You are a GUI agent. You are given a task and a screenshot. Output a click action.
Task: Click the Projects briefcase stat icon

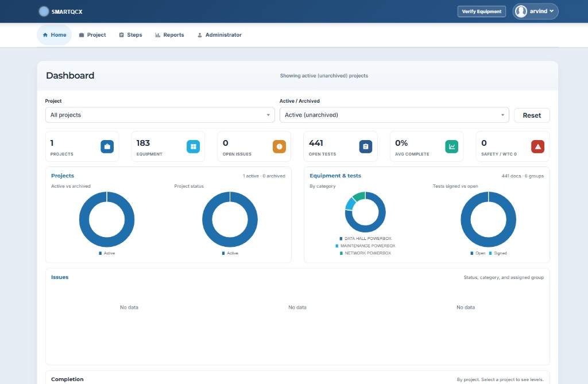click(107, 146)
